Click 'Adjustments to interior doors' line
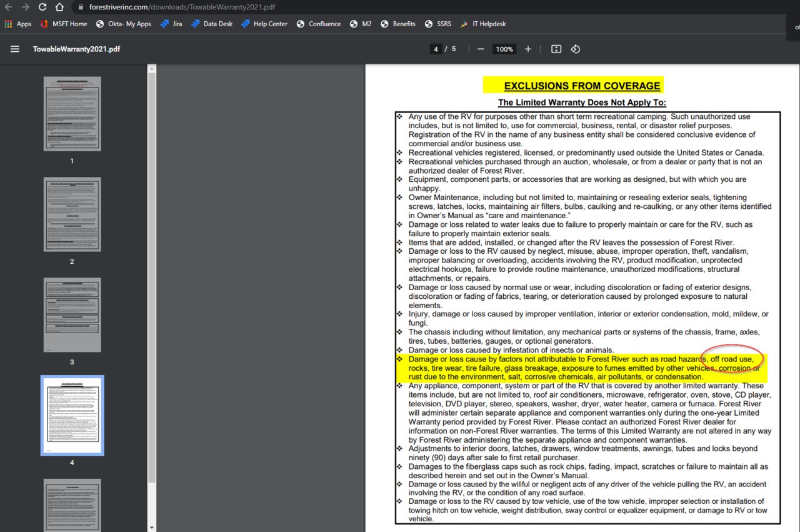The image size is (800, 532). coord(583,453)
